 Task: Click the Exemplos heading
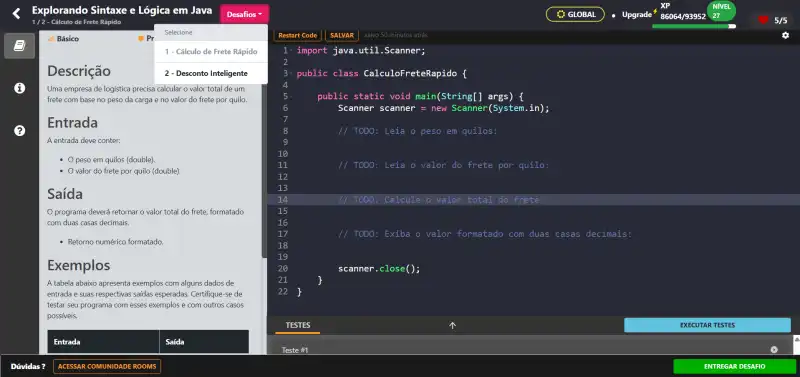(x=79, y=265)
